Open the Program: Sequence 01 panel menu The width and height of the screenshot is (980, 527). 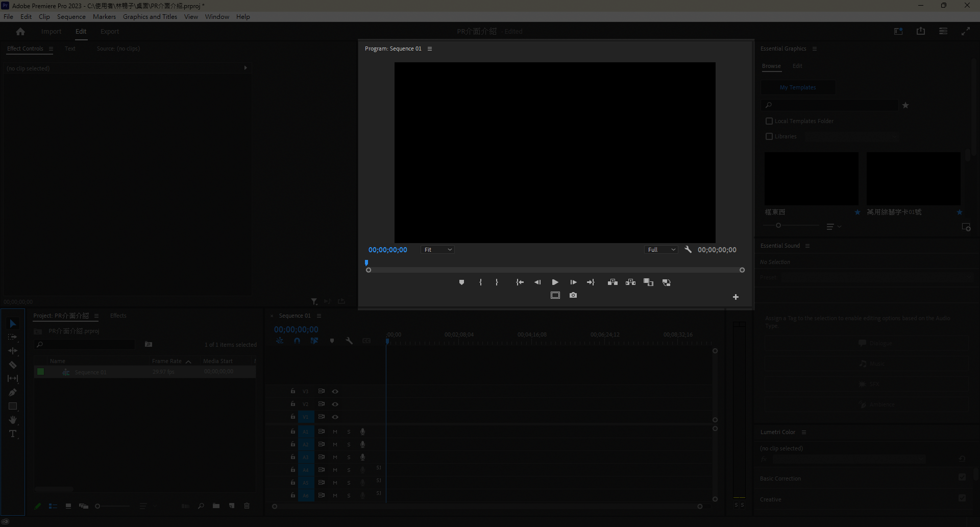pos(430,49)
